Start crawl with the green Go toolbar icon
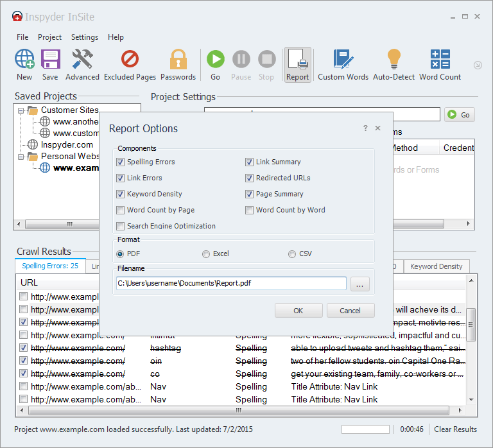The image size is (493, 448). click(x=216, y=59)
